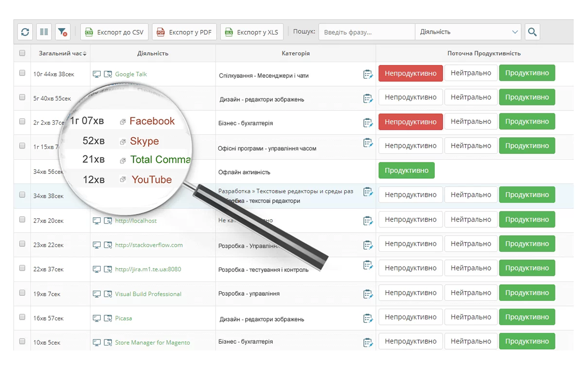Image resolution: width=588 pixels, height=368 pixels.
Task: Click screenshot-search icon in Visual Build row
Action: pos(108,294)
